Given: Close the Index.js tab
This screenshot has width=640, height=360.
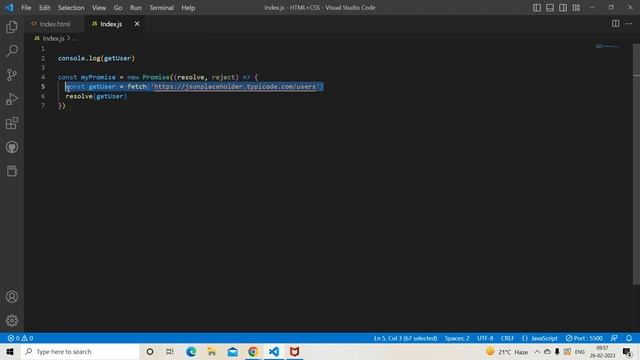Looking at the screenshot, I should [137, 24].
